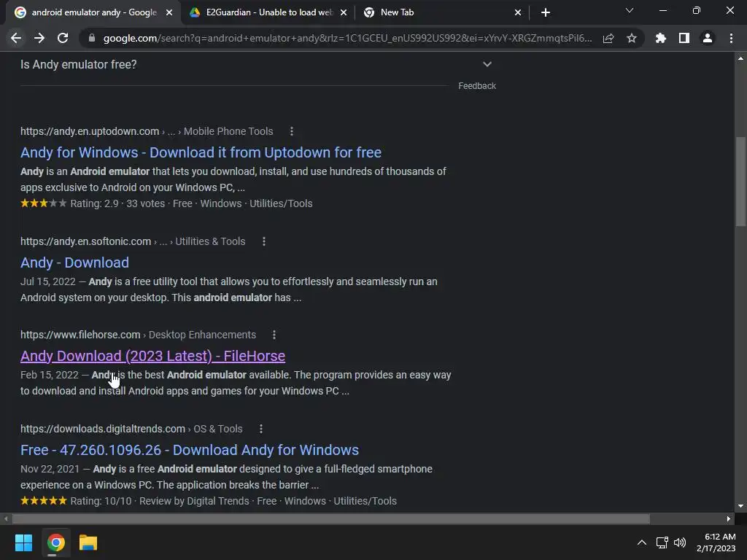
Task: Open Download Andy for Windows Digital Trends link
Action: click(x=189, y=449)
